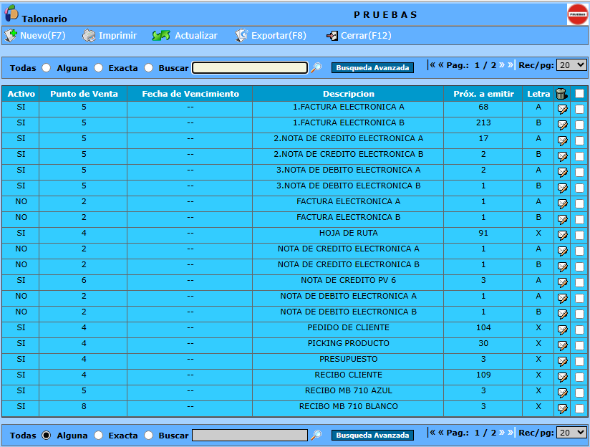Sort by Punto de Venta column header

click(84, 94)
